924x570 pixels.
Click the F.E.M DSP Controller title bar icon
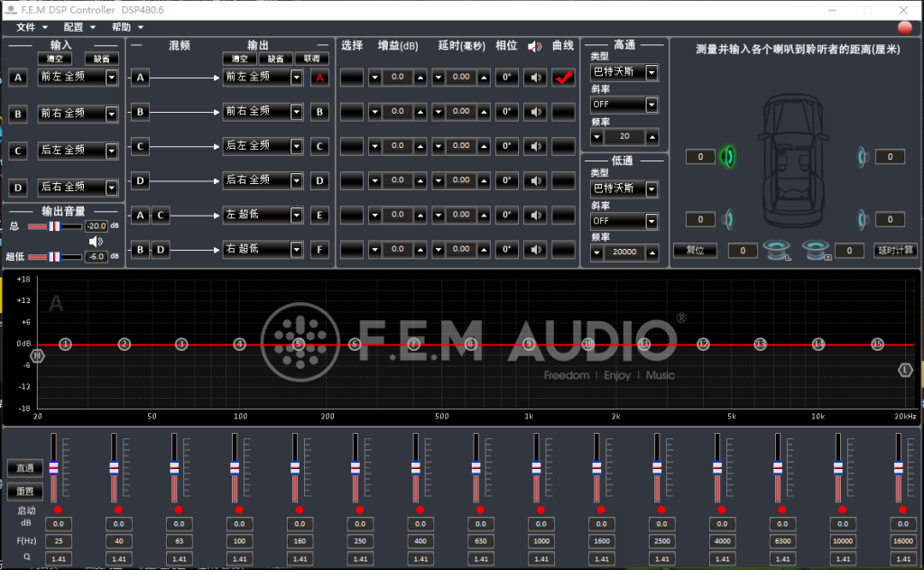point(11,10)
